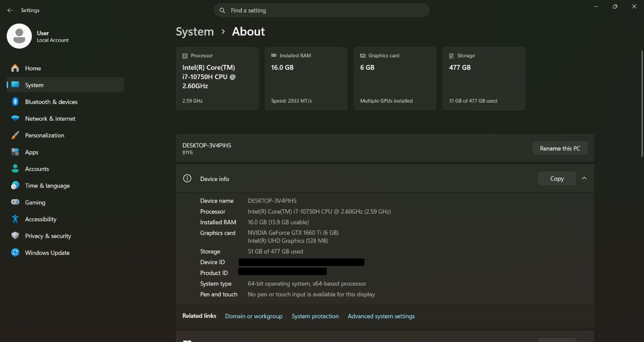
Task: Click the Time & language globe icon
Action: [15, 186]
